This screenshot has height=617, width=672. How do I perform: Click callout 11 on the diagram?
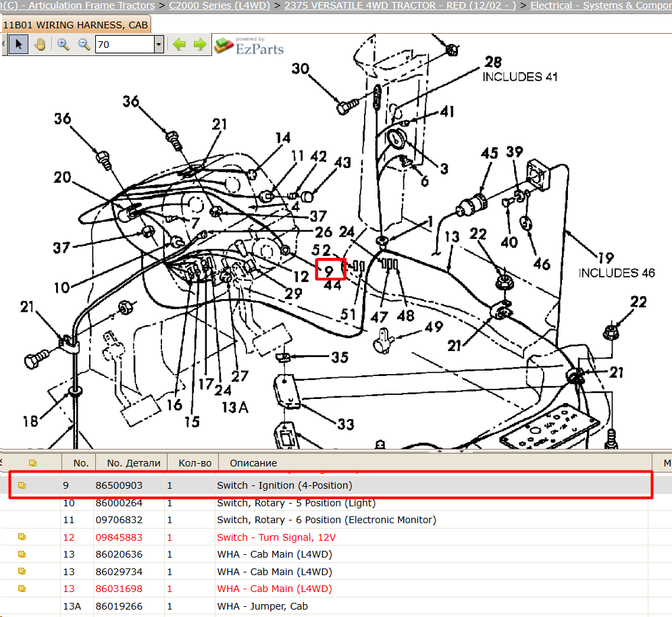tap(297, 156)
